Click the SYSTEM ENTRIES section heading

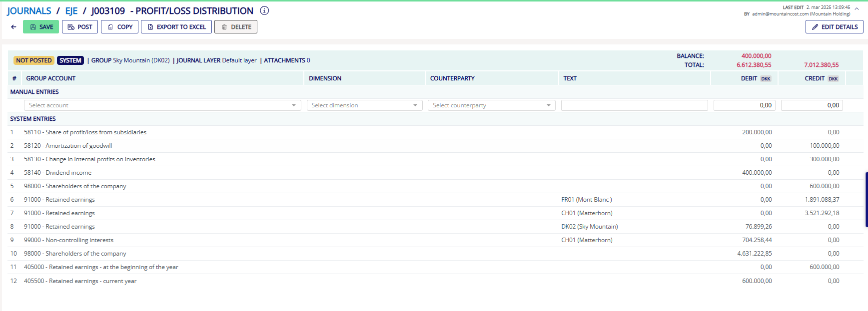pos(33,119)
